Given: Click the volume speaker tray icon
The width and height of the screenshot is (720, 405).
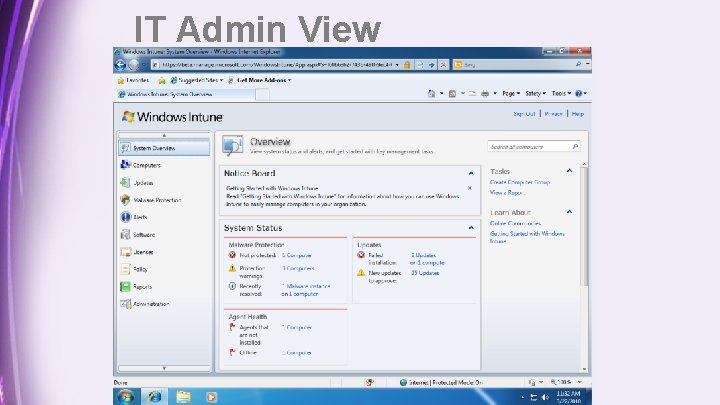Looking at the screenshot, I should pyautogui.click(x=545, y=397).
